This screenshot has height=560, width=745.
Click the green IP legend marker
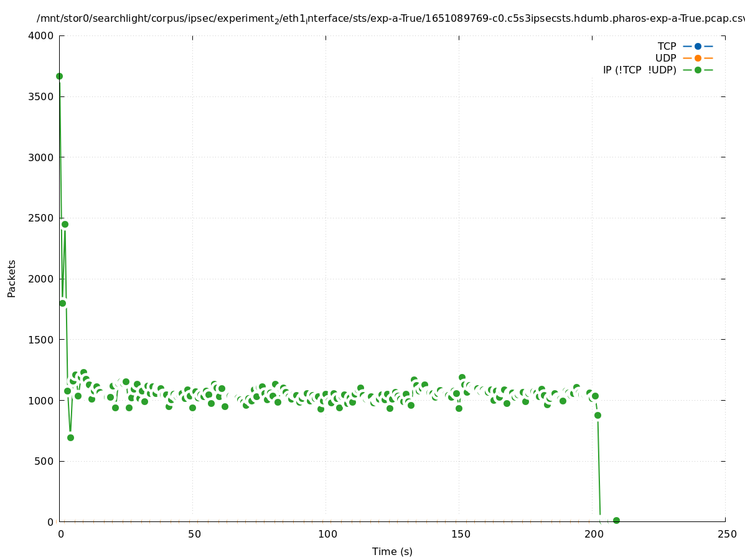coord(698,70)
